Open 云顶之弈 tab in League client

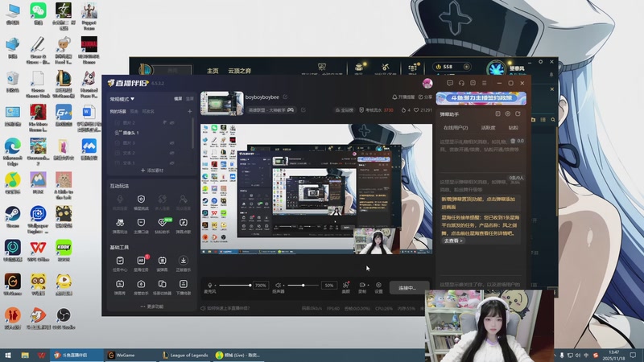(x=239, y=71)
